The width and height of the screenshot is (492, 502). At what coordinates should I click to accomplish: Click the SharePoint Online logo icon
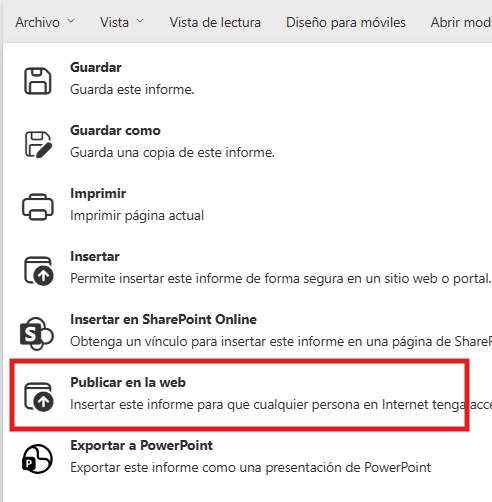point(37,333)
